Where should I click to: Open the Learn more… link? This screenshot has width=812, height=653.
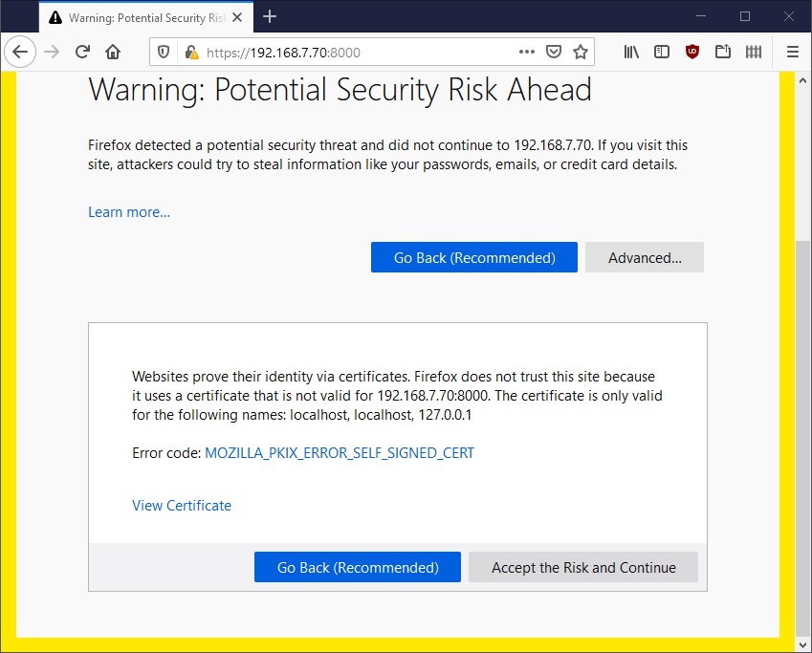click(x=129, y=212)
